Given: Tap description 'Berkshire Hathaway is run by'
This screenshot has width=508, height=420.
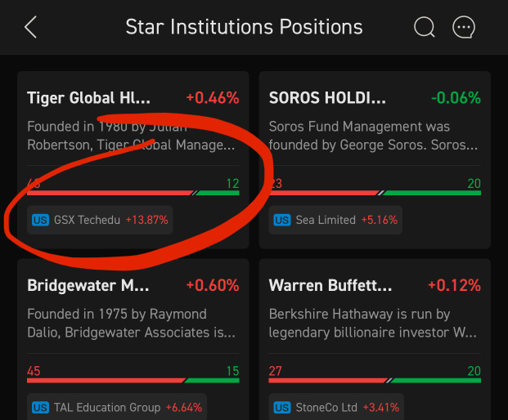Looking at the screenshot, I should [x=373, y=324].
